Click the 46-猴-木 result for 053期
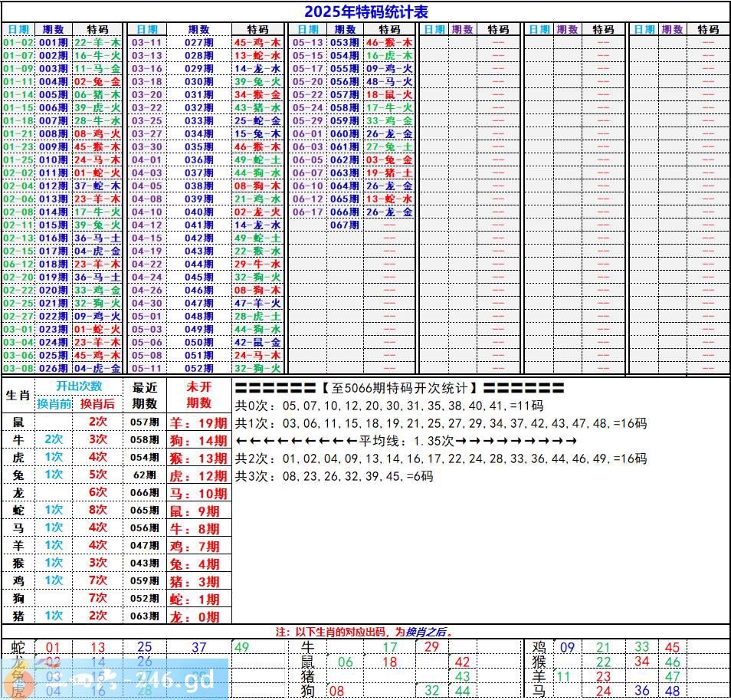 388,43
